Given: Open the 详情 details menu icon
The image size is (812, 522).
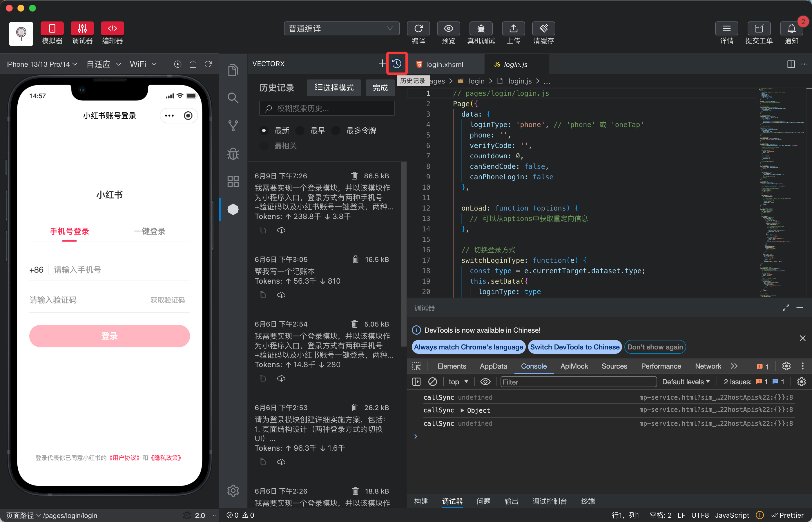Looking at the screenshot, I should 727,28.
